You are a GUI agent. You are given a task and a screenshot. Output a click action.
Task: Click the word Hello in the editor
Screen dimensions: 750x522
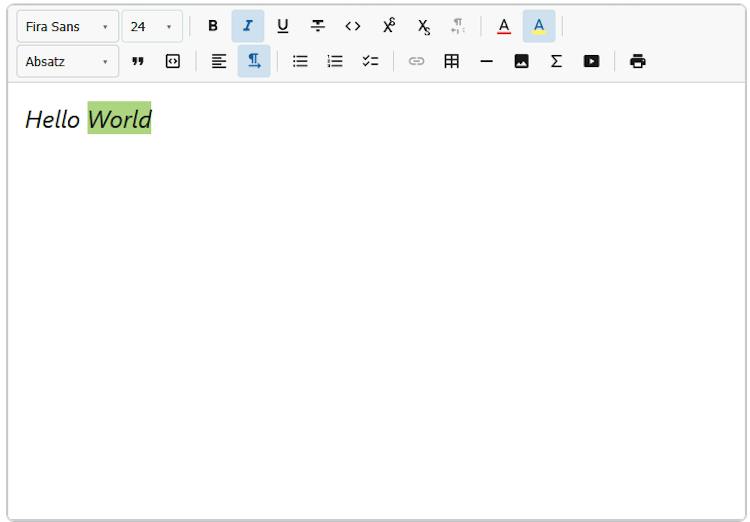(x=53, y=119)
